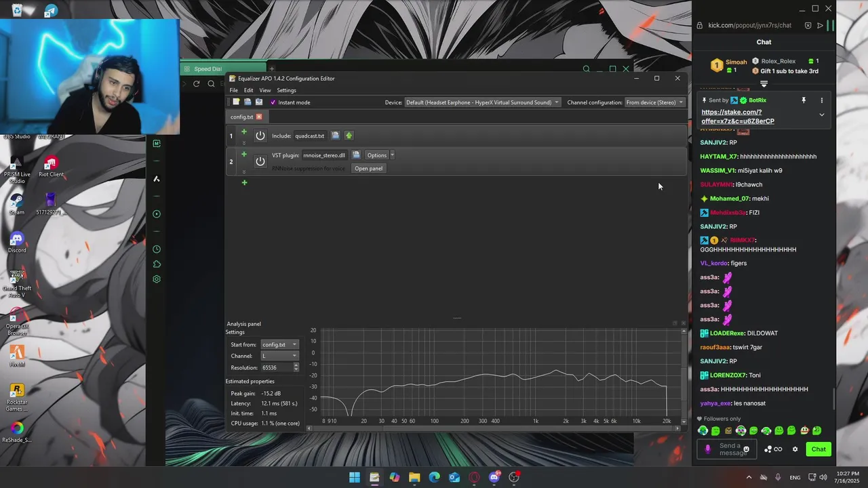Click the Send a message field
The width and height of the screenshot is (868, 488).
726,449
